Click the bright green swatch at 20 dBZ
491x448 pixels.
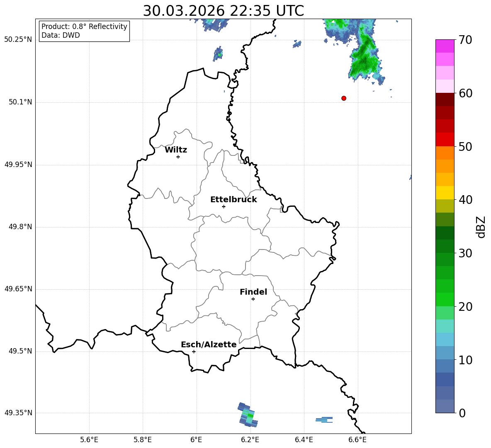pos(445,299)
